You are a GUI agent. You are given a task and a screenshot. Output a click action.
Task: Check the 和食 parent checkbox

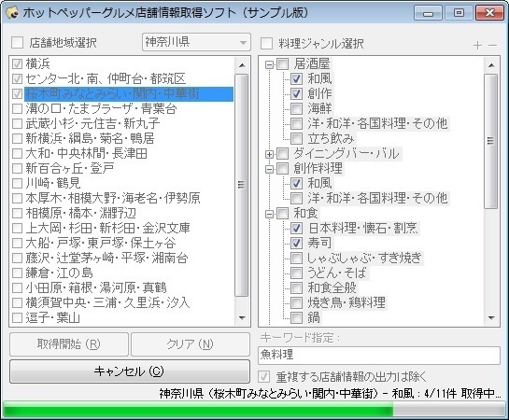coord(282,213)
